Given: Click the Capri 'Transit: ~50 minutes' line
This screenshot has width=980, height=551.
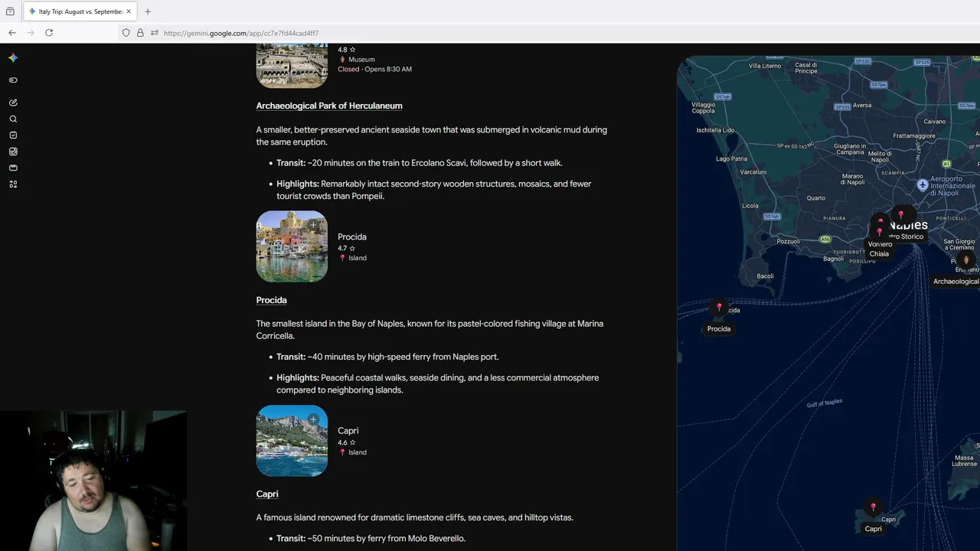Looking at the screenshot, I should tap(371, 539).
